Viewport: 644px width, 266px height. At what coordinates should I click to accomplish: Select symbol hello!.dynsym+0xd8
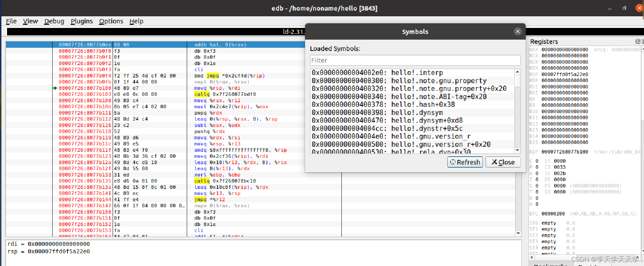tap(412, 120)
